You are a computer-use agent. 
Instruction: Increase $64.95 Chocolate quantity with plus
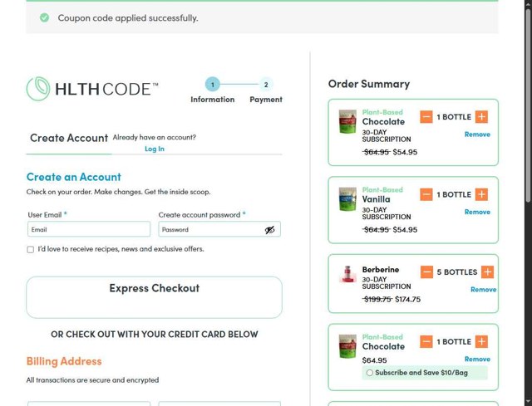click(481, 341)
